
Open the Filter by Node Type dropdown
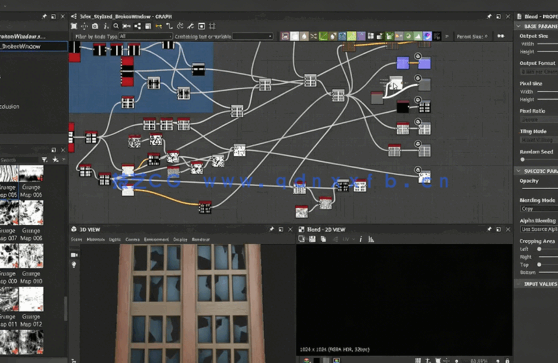[x=145, y=36]
